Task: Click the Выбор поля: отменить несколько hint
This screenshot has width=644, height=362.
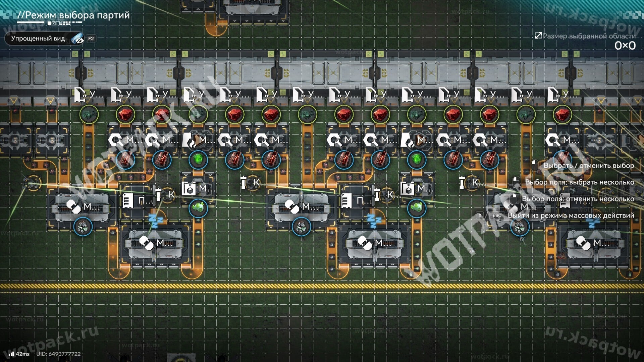Action: click(578, 199)
